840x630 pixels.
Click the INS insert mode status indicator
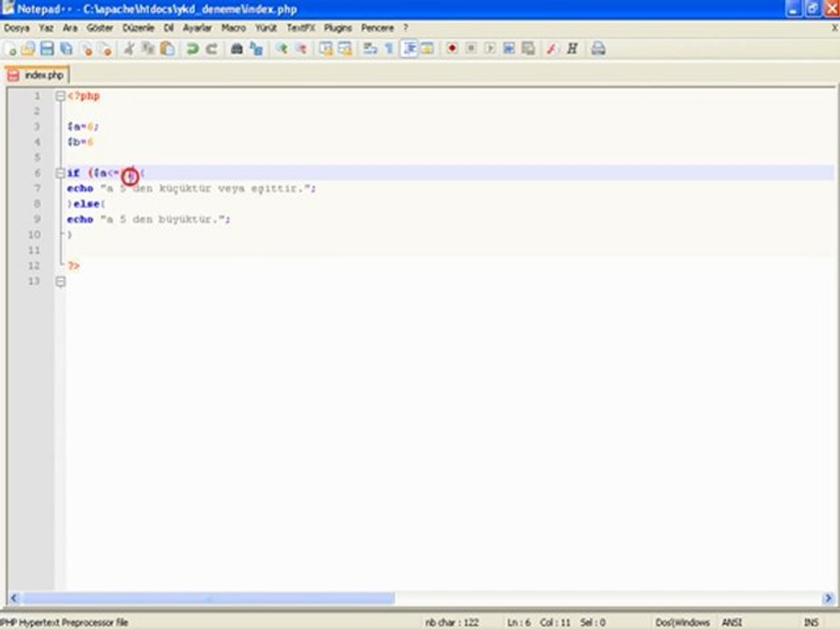(x=811, y=622)
